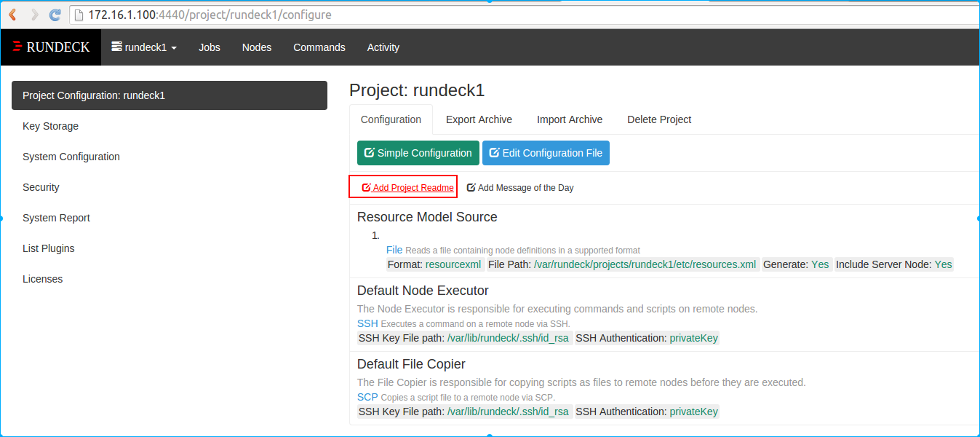980x437 pixels.
Task: Click the blue File source label
Action: point(394,250)
